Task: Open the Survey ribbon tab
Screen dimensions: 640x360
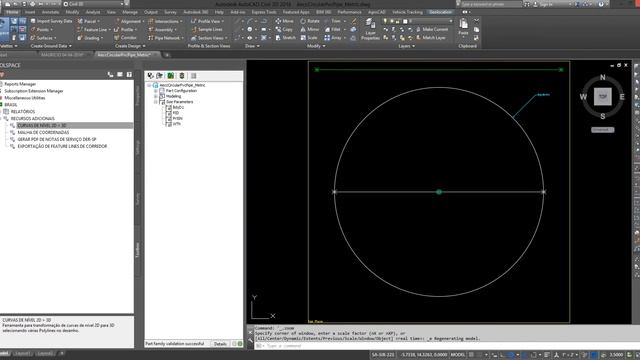Action: coord(170,12)
